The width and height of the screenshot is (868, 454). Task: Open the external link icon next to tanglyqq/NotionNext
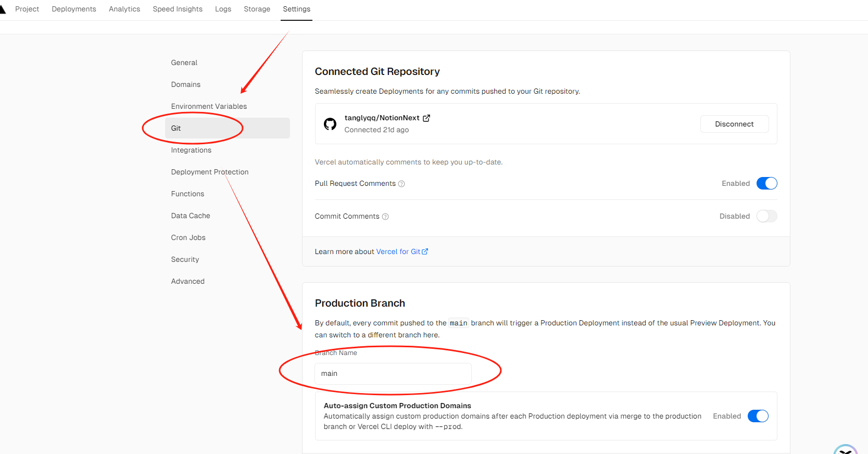tap(426, 118)
